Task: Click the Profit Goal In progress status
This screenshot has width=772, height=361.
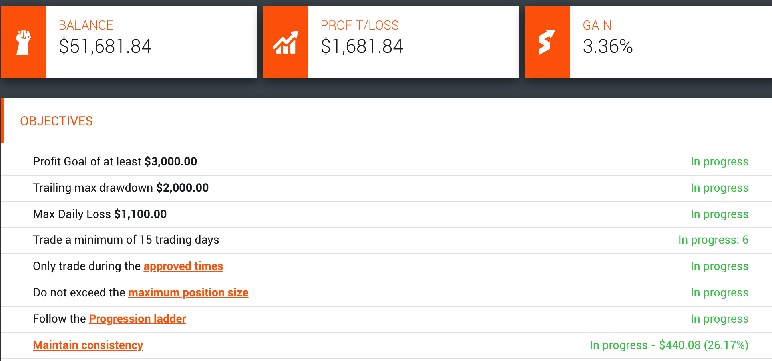Action: pos(719,162)
